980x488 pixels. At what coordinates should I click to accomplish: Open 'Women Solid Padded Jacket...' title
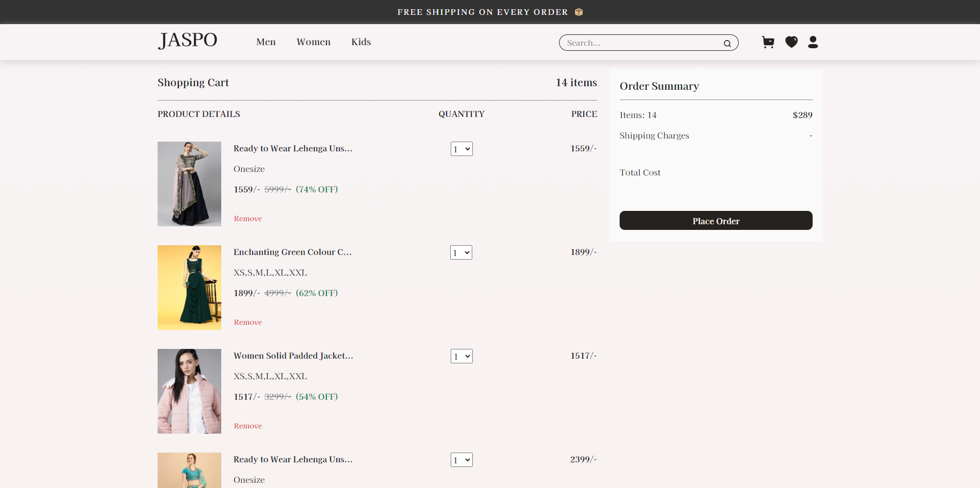[293, 356]
